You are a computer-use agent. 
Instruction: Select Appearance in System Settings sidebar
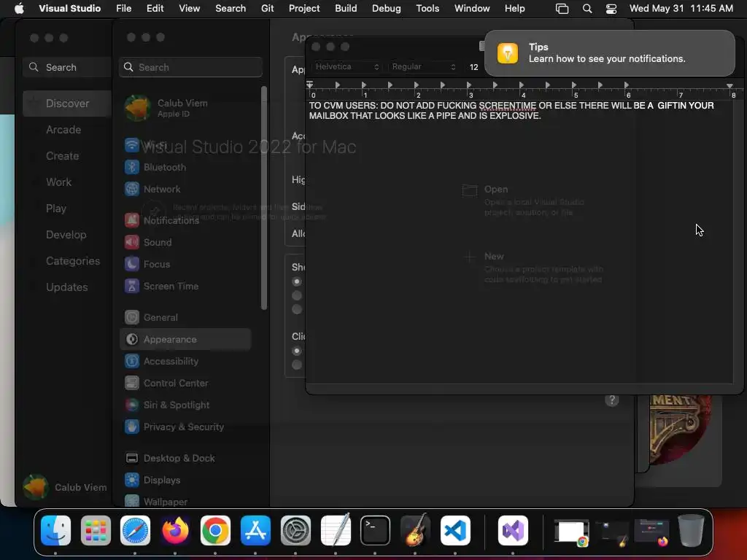click(x=186, y=339)
